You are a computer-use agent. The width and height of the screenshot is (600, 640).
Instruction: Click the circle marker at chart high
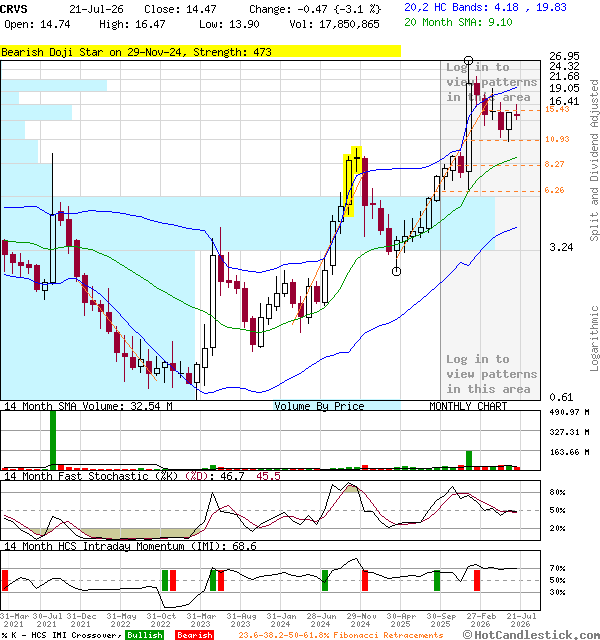pyautogui.click(x=469, y=60)
